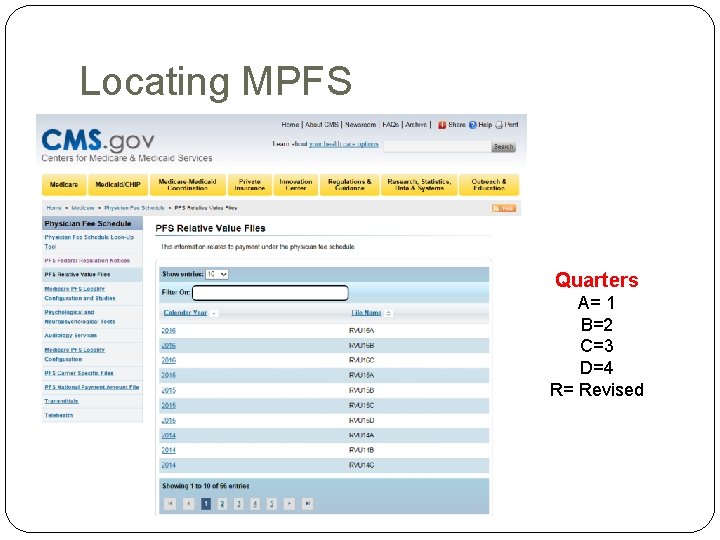
Task: Click Archive header link
Action: 416,124
